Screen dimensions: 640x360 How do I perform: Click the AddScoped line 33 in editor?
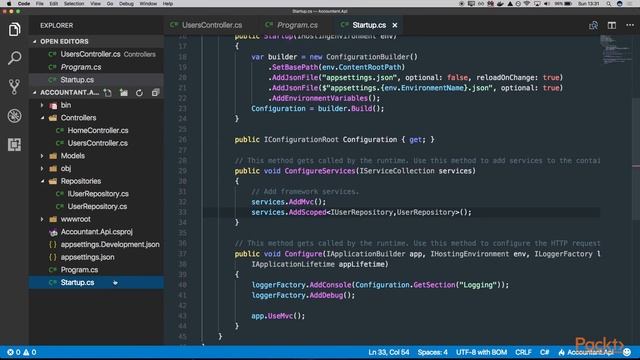point(361,212)
